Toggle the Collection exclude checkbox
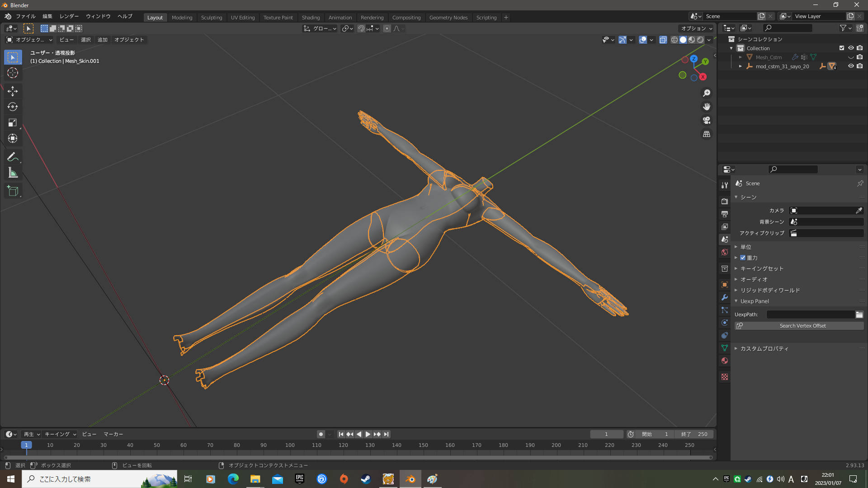Viewport: 868px width, 488px height. [842, 48]
